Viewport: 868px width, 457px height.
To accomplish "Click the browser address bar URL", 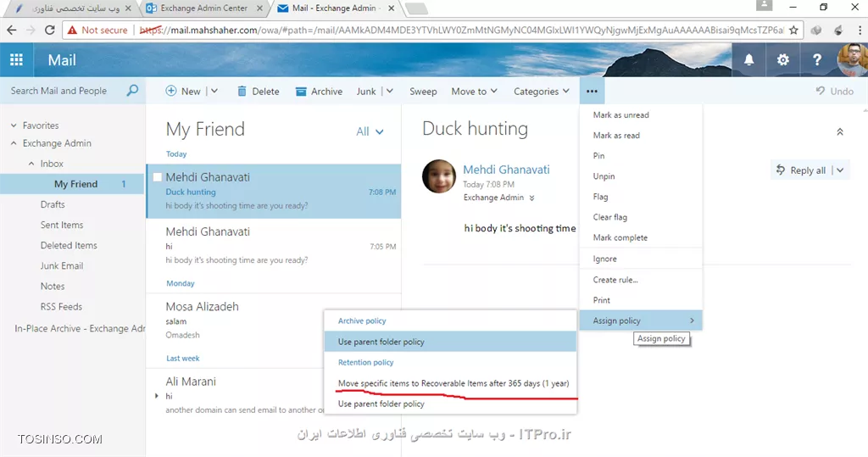I will [x=461, y=30].
